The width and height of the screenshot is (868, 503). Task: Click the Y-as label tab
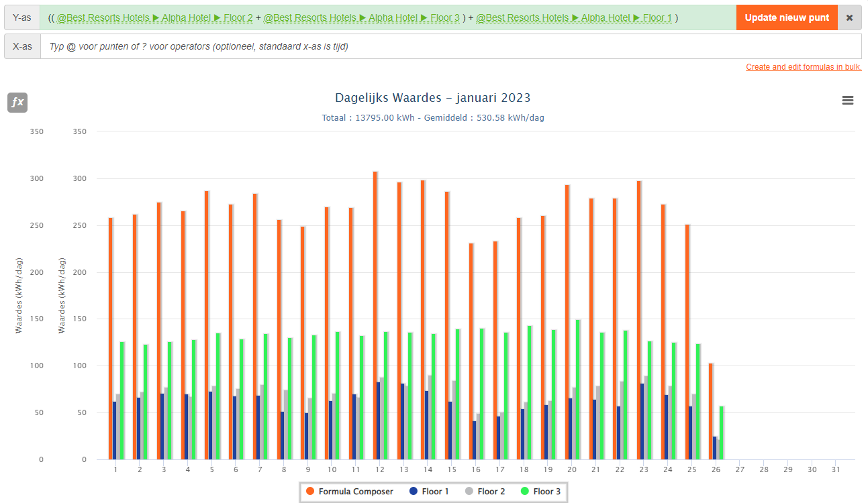pyautogui.click(x=22, y=18)
